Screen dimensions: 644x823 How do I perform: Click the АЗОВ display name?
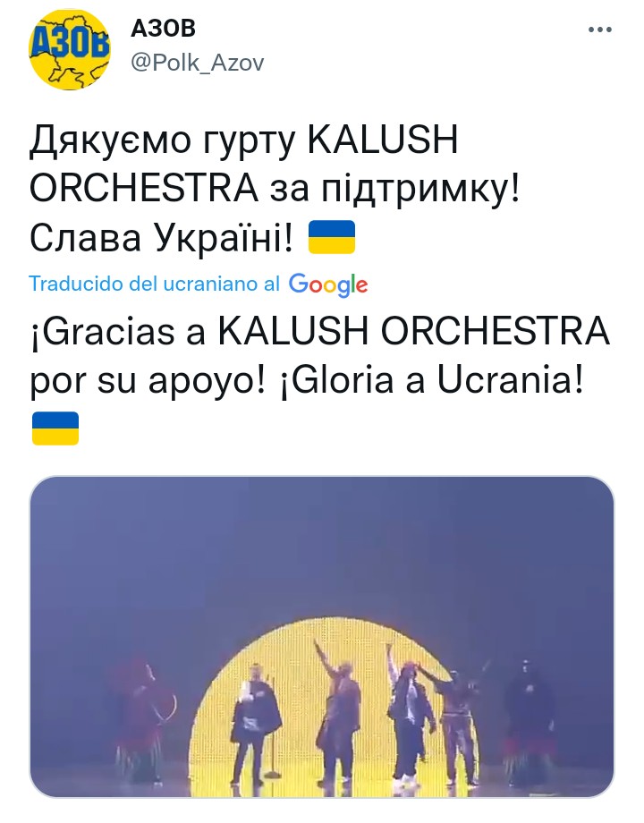click(163, 29)
